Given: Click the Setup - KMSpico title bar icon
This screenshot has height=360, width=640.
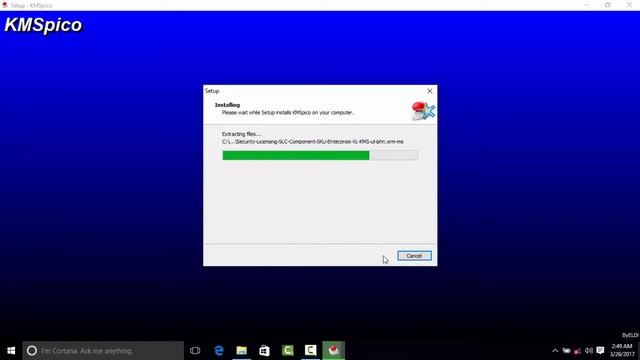Looking at the screenshot, I should pos(5,5).
